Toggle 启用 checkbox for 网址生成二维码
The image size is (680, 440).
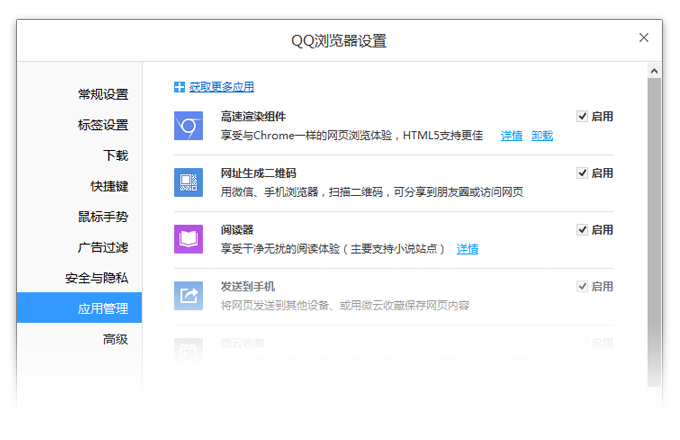point(582,173)
